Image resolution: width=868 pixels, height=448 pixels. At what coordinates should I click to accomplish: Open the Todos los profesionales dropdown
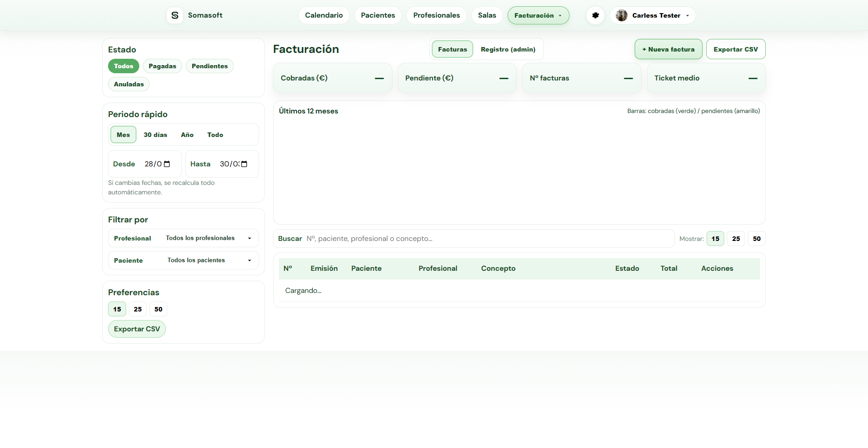click(x=209, y=238)
